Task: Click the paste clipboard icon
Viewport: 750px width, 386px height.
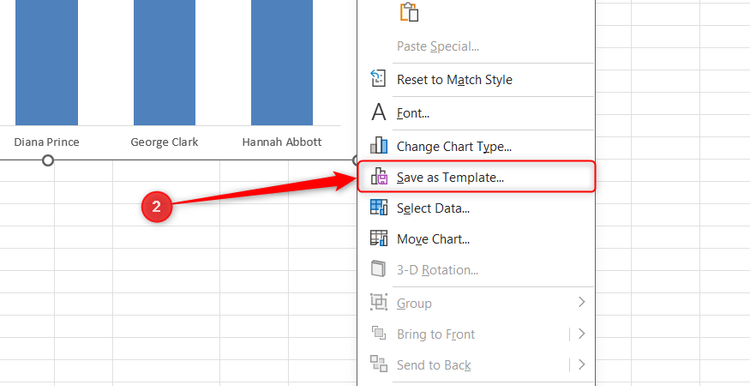Action: click(409, 12)
